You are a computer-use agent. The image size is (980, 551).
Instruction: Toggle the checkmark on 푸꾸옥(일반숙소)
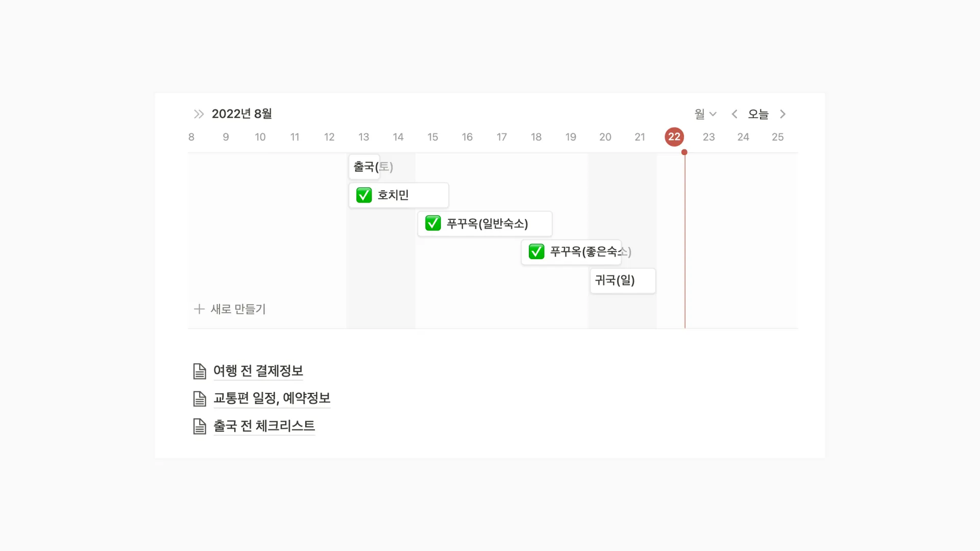tap(433, 223)
